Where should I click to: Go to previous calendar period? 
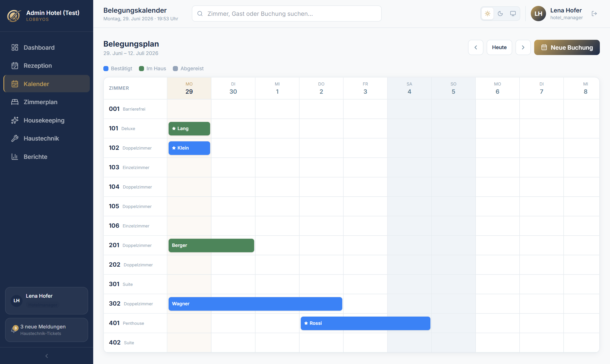[x=476, y=47]
